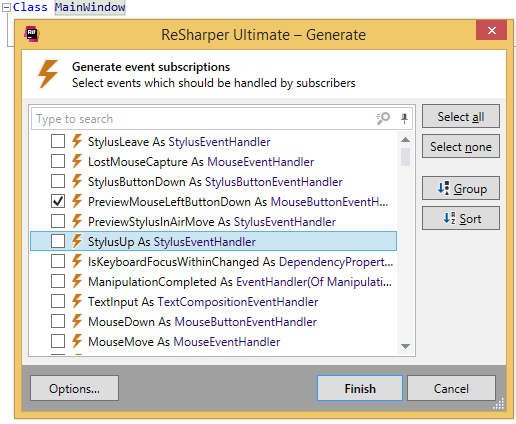
Task: Click lightning icon beside LostMouseCapture event
Action: pyautogui.click(x=77, y=161)
